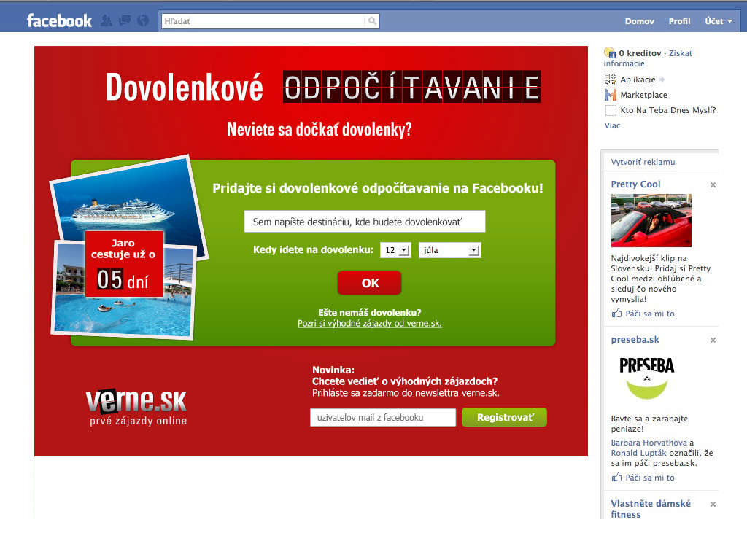Open Profil from top navigation
The height and width of the screenshot is (560, 747).
point(679,21)
